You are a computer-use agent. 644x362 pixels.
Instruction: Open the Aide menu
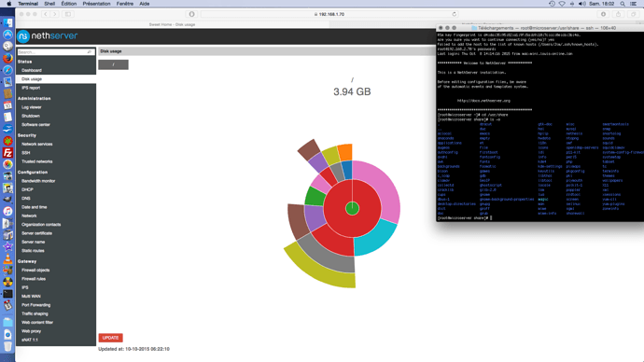[x=144, y=4]
